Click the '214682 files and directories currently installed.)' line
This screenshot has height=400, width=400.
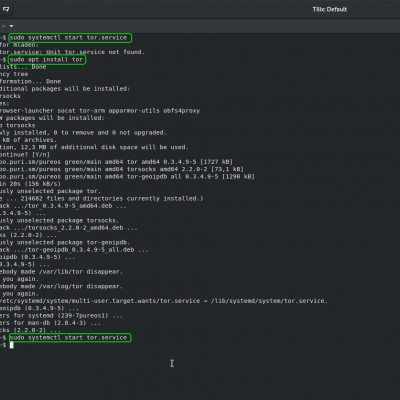pyautogui.click(x=102, y=199)
